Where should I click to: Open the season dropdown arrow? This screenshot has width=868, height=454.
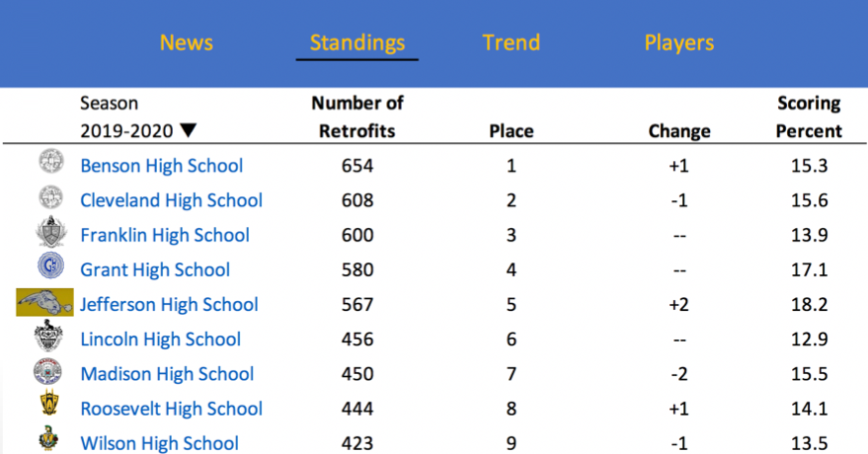189,130
